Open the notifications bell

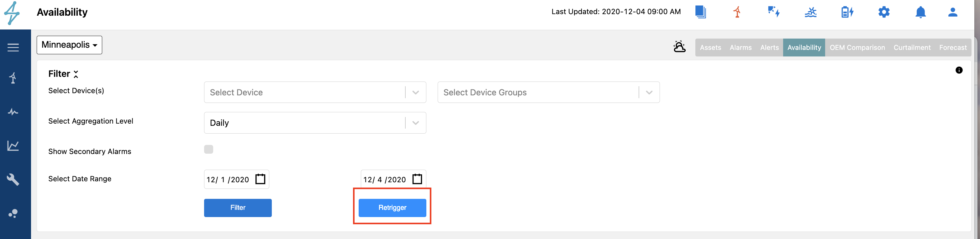click(x=920, y=12)
